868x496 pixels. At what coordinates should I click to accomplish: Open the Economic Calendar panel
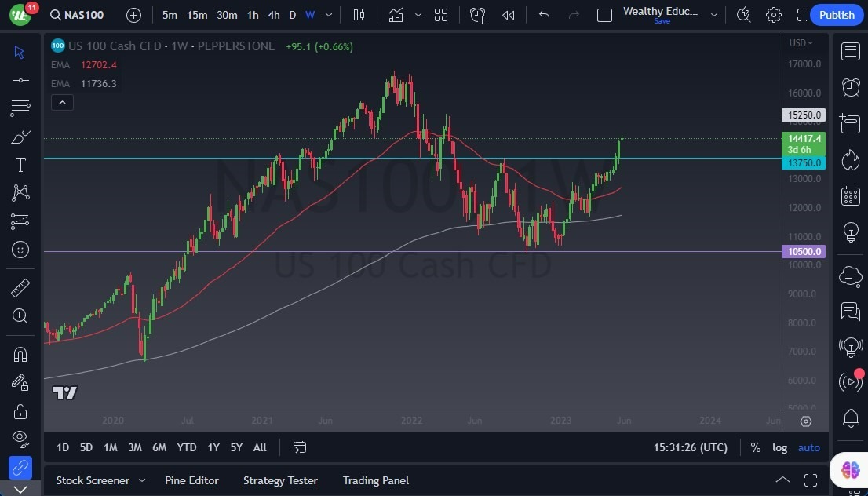pyautogui.click(x=850, y=196)
